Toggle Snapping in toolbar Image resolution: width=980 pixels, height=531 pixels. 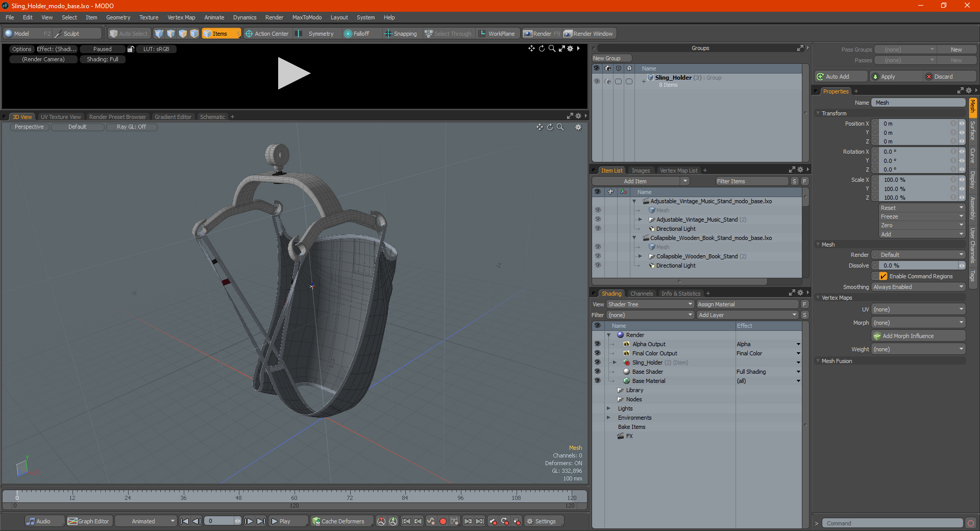(x=401, y=34)
